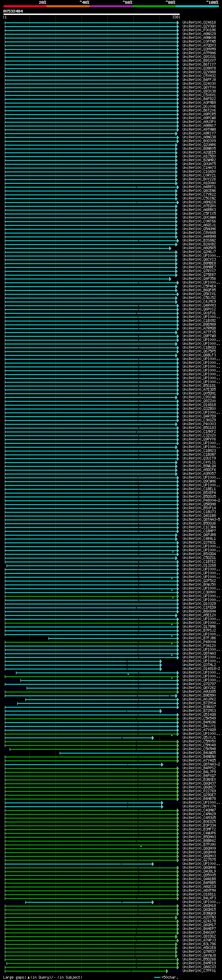The image size is (222, 980).
Task: Click hit label UniRef100_B7ZMS4
Action: pyautogui.click(x=199, y=703)
